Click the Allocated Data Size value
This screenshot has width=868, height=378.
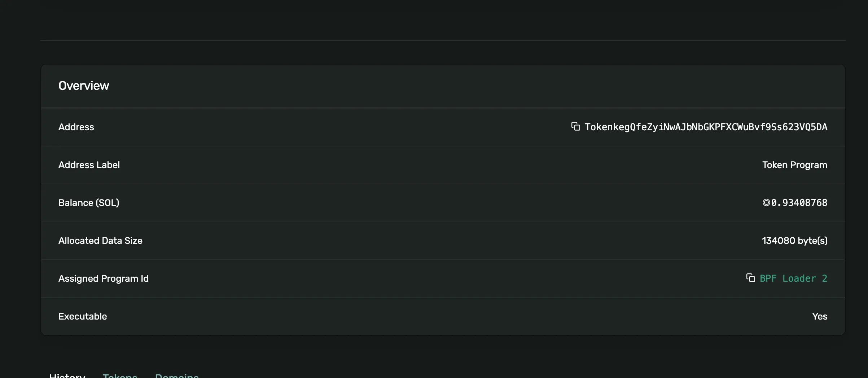point(794,241)
